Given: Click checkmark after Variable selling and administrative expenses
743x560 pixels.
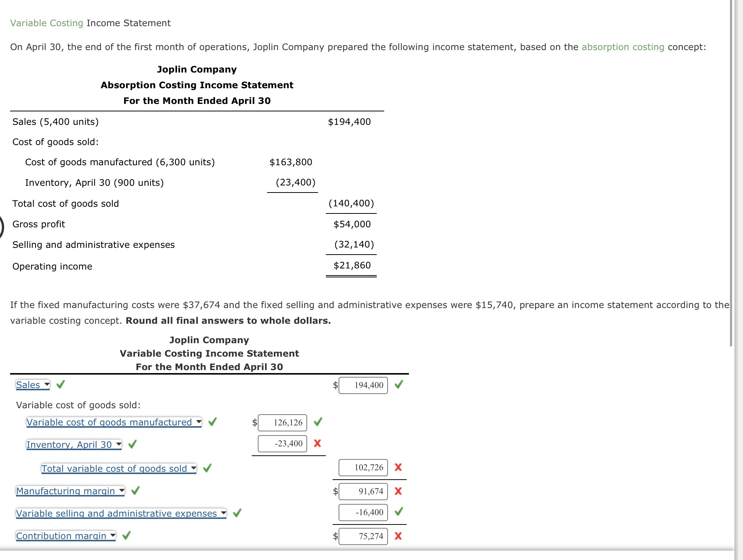Looking at the screenshot, I should coord(237,513).
